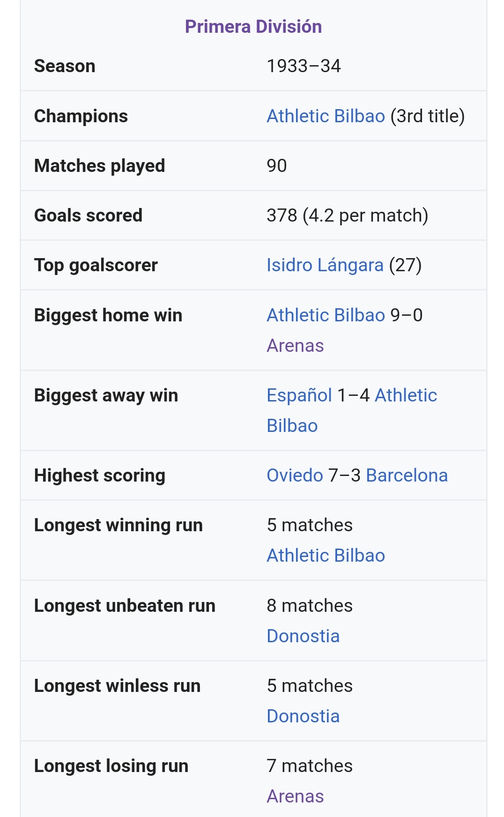The width and height of the screenshot is (504, 817).
Task: Click the 378 goals scored value
Action: click(x=282, y=215)
